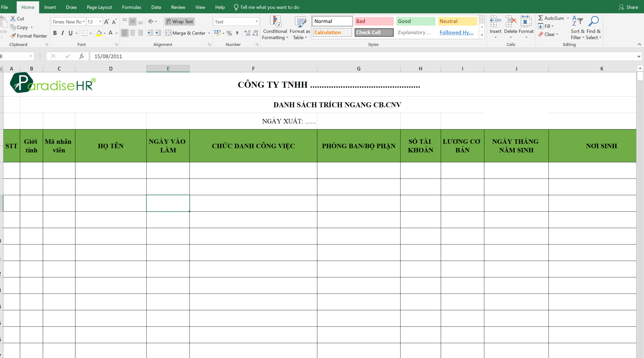The width and height of the screenshot is (644, 358).
Task: Click the Format Painter icon
Action: 13,36
